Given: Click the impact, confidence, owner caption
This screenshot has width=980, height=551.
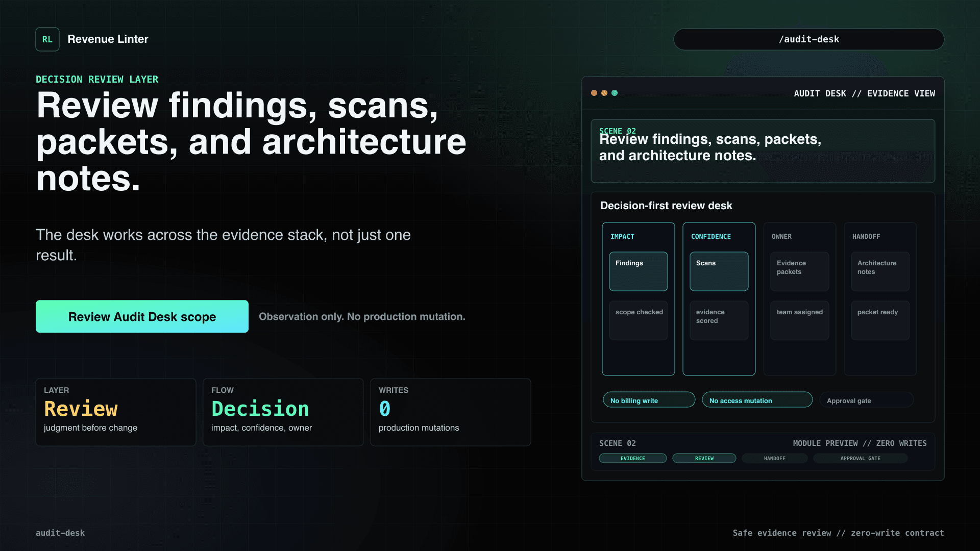Looking at the screenshot, I should pos(261,428).
